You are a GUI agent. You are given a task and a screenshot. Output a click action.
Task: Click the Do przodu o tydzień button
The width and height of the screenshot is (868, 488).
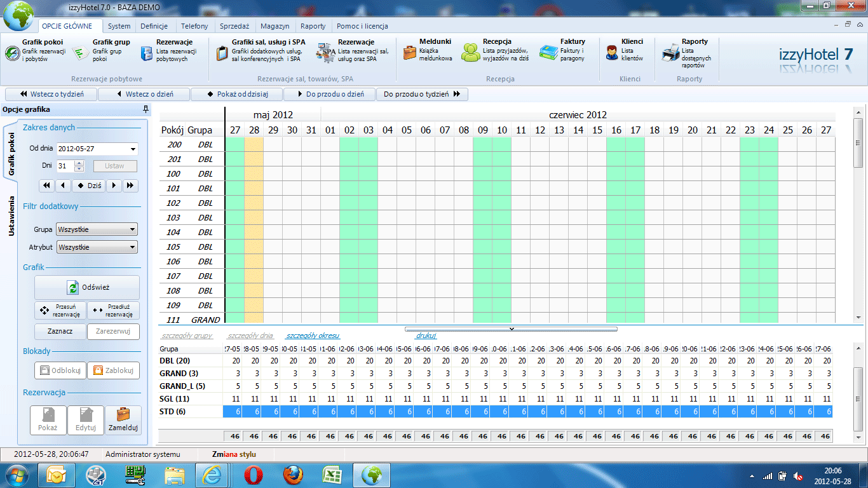[423, 95]
